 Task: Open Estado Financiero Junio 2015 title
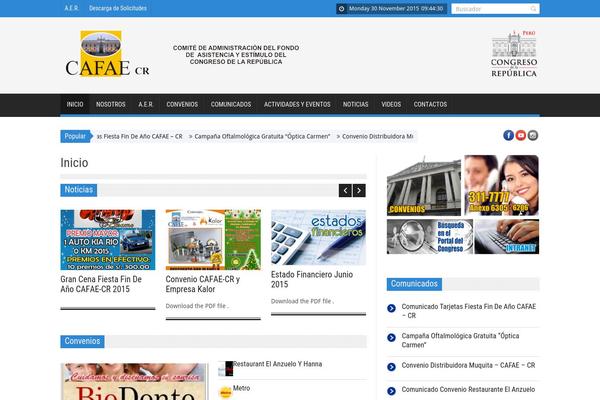point(312,279)
